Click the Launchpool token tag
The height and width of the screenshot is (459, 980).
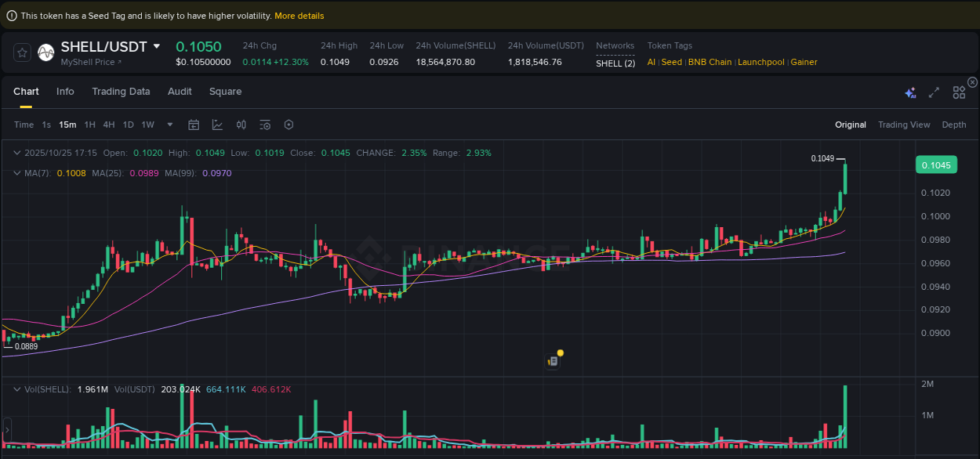click(x=761, y=61)
